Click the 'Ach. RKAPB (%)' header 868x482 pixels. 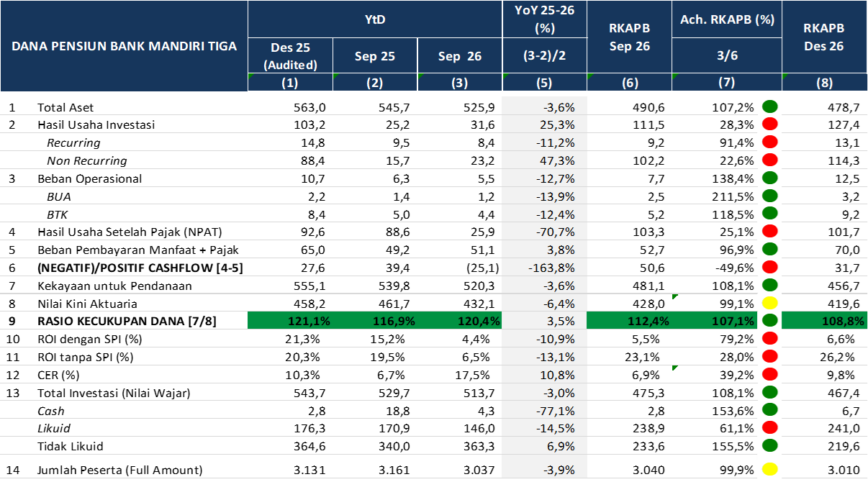(x=727, y=19)
